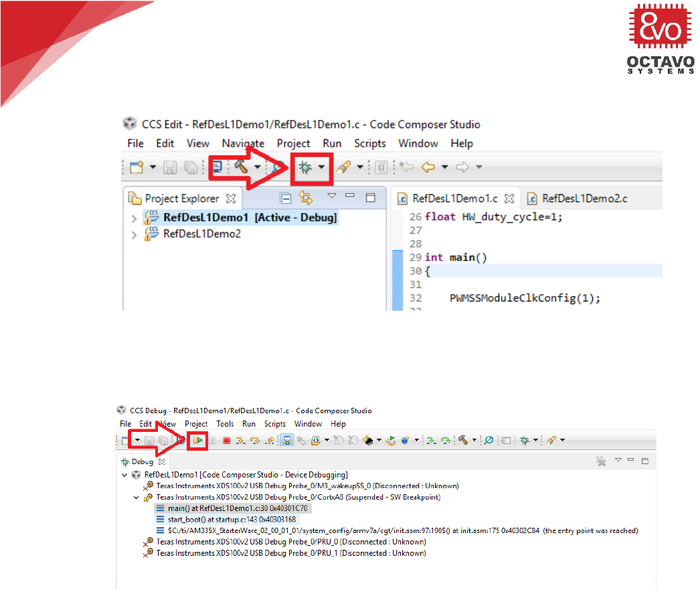Click the Step Into icon in CCS Debug toolbar

(x=241, y=441)
